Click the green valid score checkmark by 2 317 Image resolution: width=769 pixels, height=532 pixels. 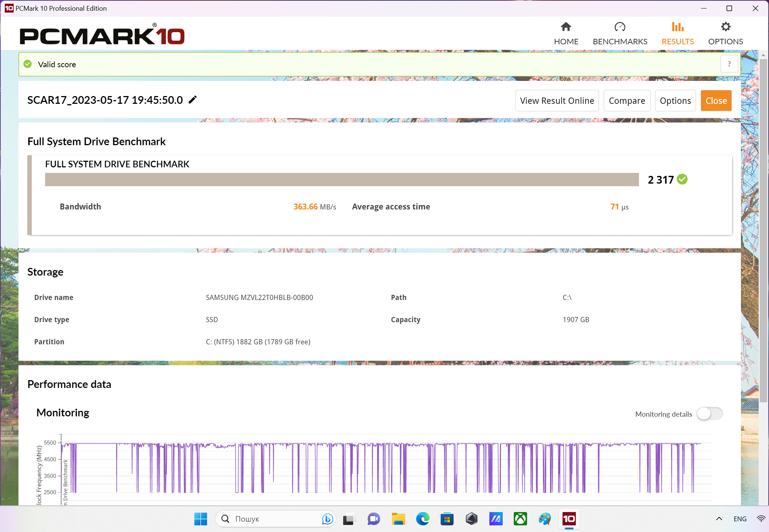click(x=682, y=180)
